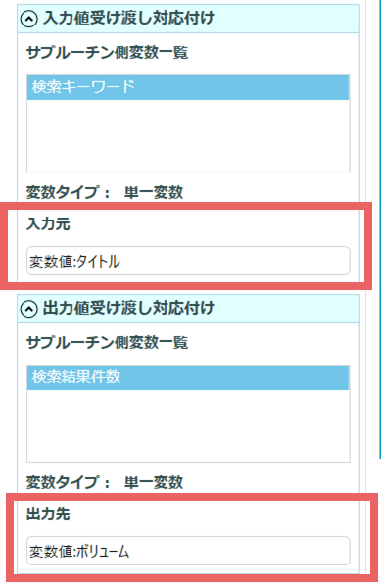Click サブルーチン側変数一覧 label in output section
Screen dimensions: 381x588
pos(107,342)
